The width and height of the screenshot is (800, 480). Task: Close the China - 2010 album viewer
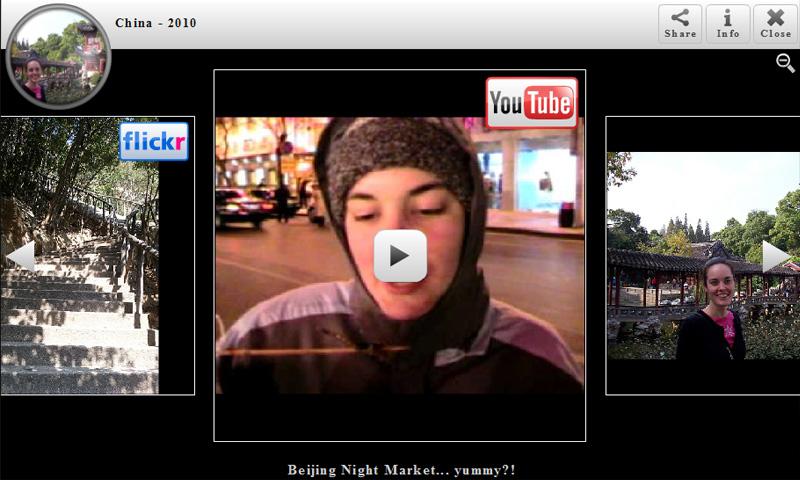(775, 24)
